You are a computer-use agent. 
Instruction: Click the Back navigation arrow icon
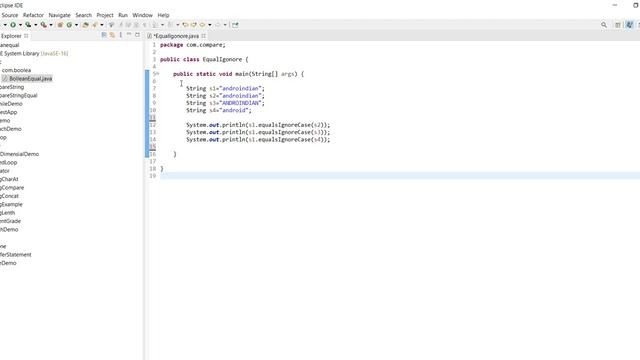pos(202,25)
